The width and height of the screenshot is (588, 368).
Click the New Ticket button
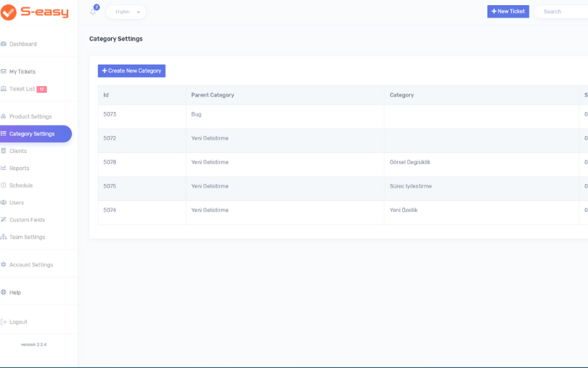508,12
